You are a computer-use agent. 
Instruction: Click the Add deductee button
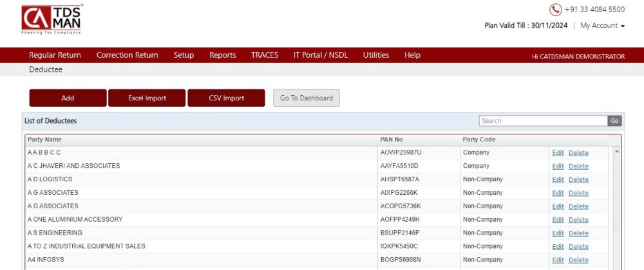68,98
